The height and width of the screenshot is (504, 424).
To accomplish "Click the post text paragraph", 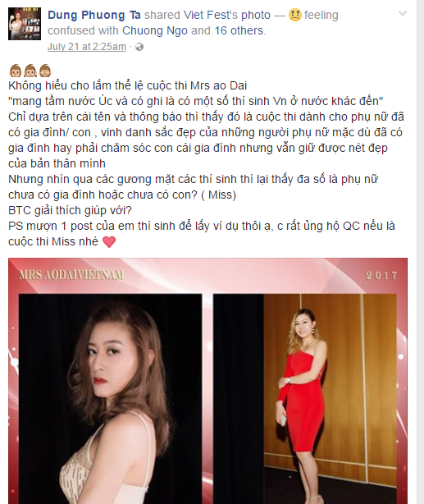I will click(x=206, y=163).
